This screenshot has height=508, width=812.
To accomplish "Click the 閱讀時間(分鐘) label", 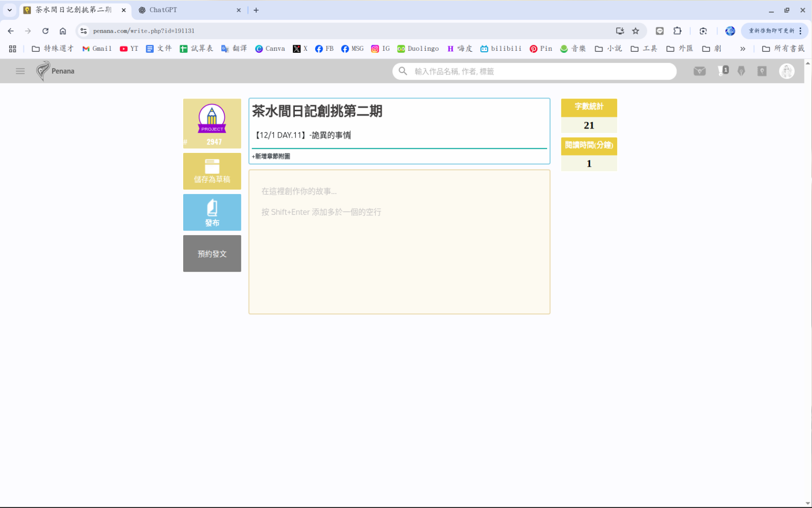I will (589, 145).
